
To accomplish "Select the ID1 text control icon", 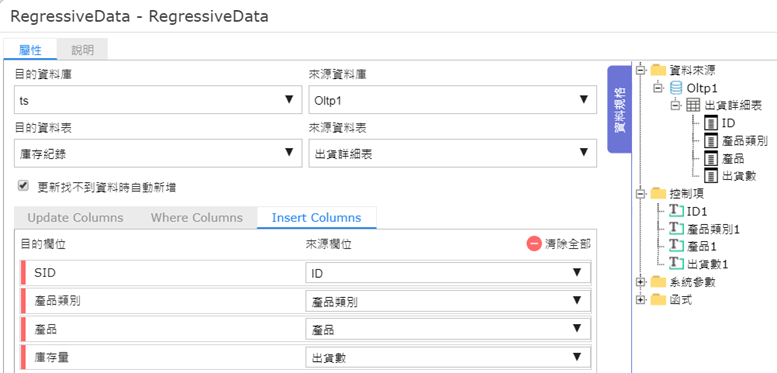I will 676,211.
